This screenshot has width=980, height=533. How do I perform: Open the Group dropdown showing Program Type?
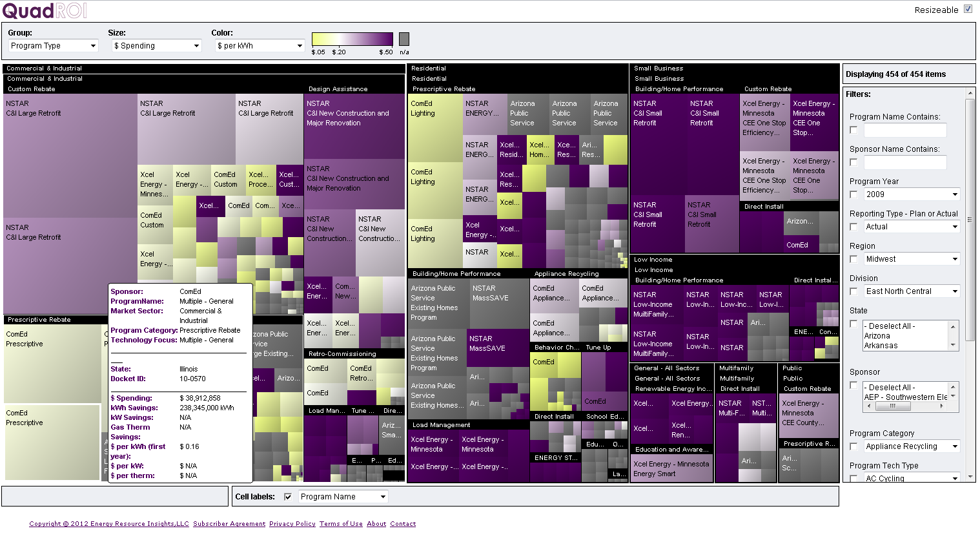click(x=53, y=46)
